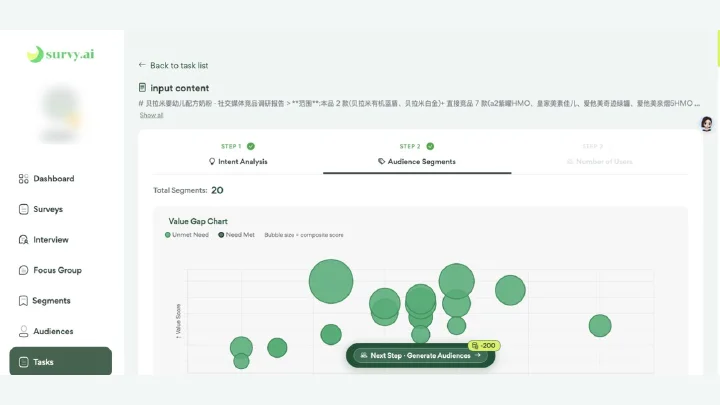Image resolution: width=720 pixels, height=405 pixels.
Task: Click the blurred user profile picture
Action: (61, 113)
